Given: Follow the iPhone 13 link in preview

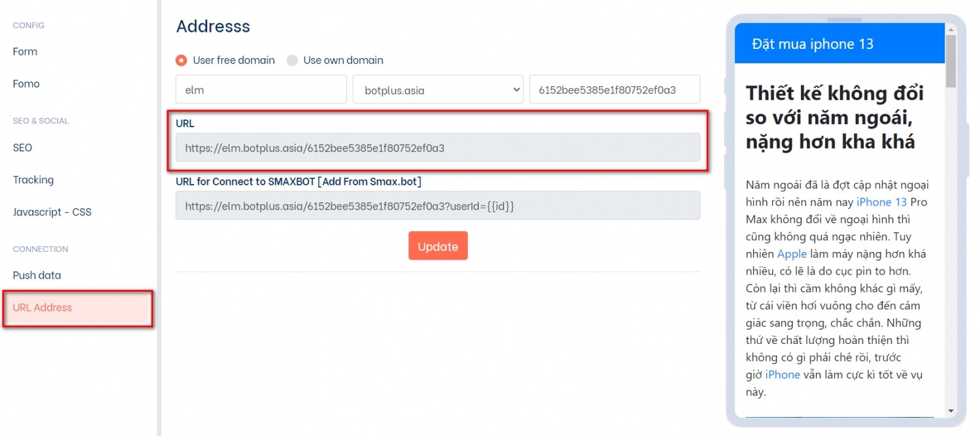Looking at the screenshot, I should [x=881, y=202].
